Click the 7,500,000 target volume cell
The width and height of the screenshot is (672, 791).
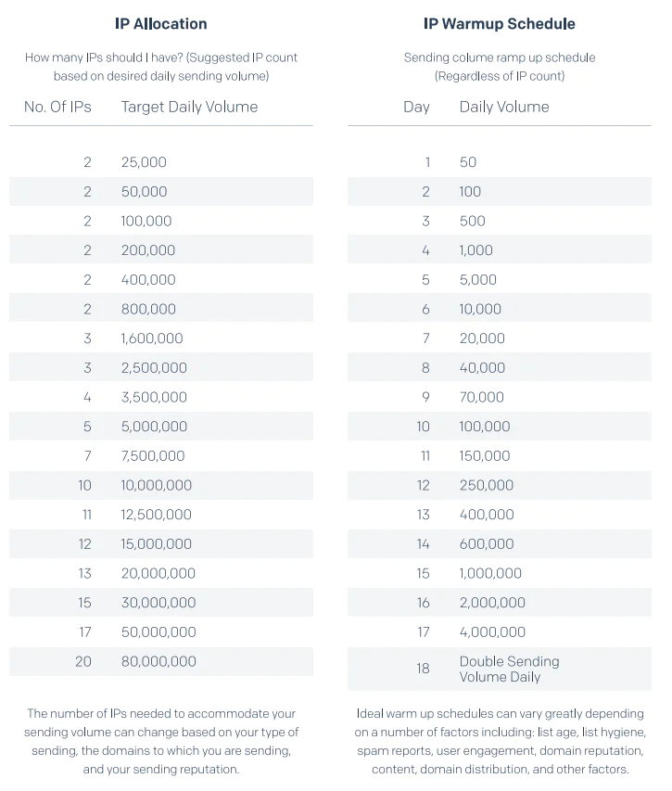coord(153,456)
